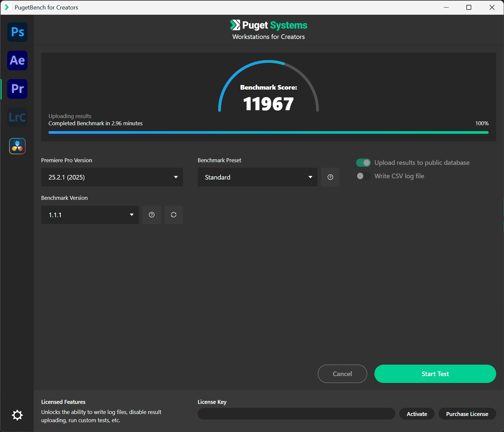Open the application settings gear
The height and width of the screenshot is (432, 504).
coord(17,415)
